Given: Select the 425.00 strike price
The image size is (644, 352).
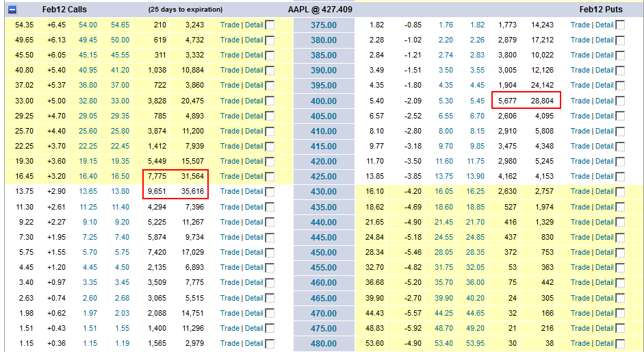Looking at the screenshot, I should pos(324,177).
